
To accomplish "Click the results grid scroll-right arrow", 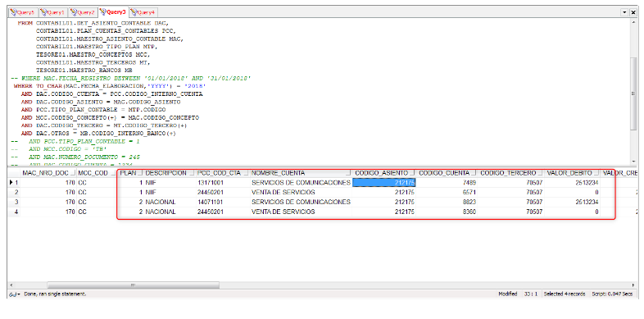I will coord(633,285).
